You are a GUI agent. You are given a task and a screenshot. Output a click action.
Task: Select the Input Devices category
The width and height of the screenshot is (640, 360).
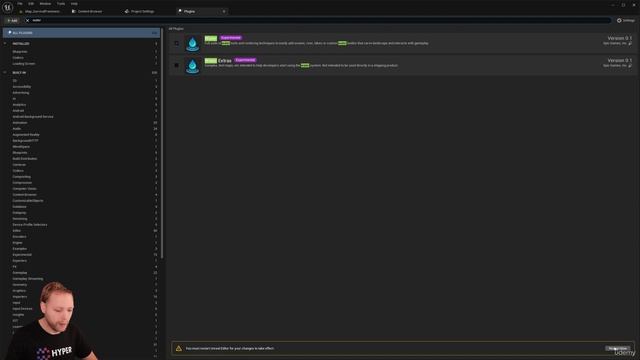tap(22, 309)
